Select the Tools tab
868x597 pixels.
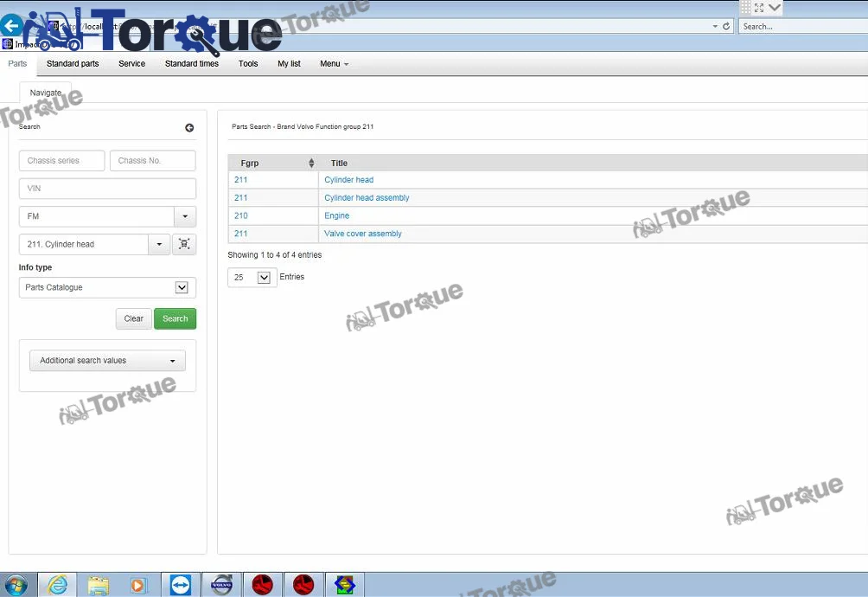(x=248, y=64)
